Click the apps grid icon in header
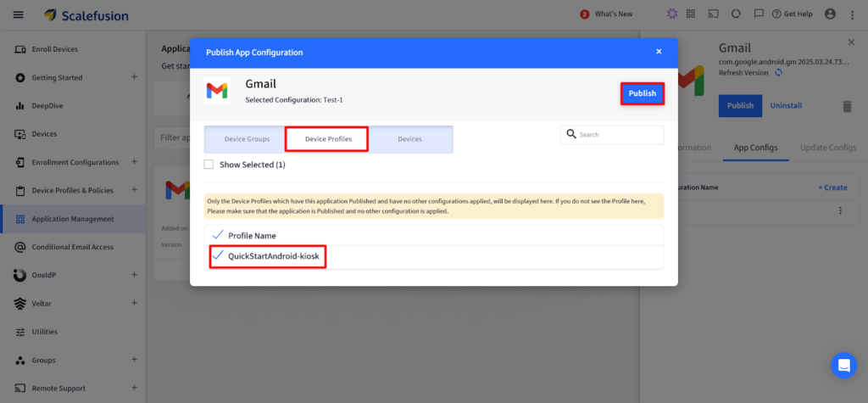 coord(691,14)
